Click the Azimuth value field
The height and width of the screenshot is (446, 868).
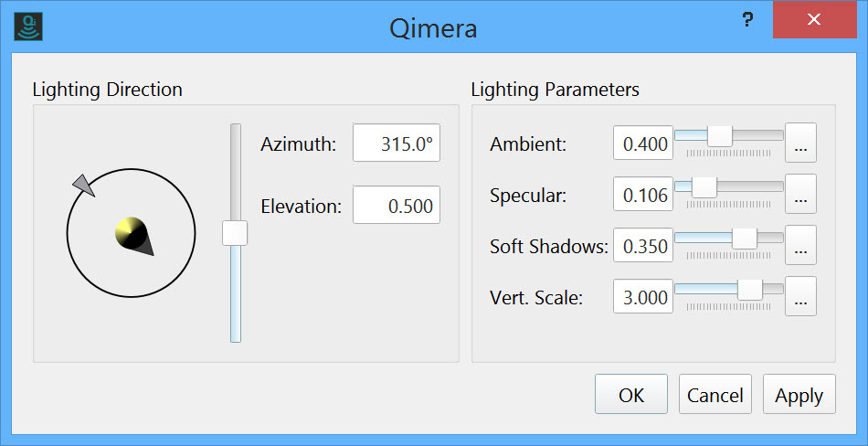(x=397, y=143)
